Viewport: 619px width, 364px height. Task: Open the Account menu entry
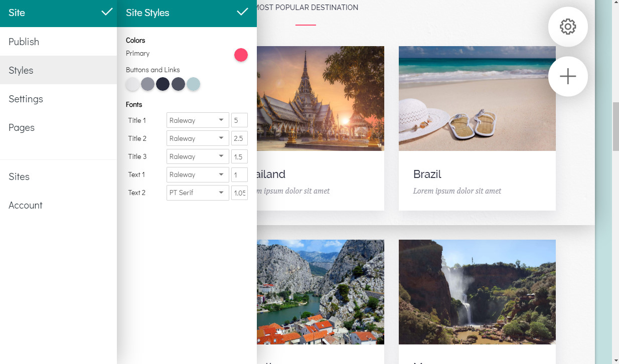click(26, 205)
